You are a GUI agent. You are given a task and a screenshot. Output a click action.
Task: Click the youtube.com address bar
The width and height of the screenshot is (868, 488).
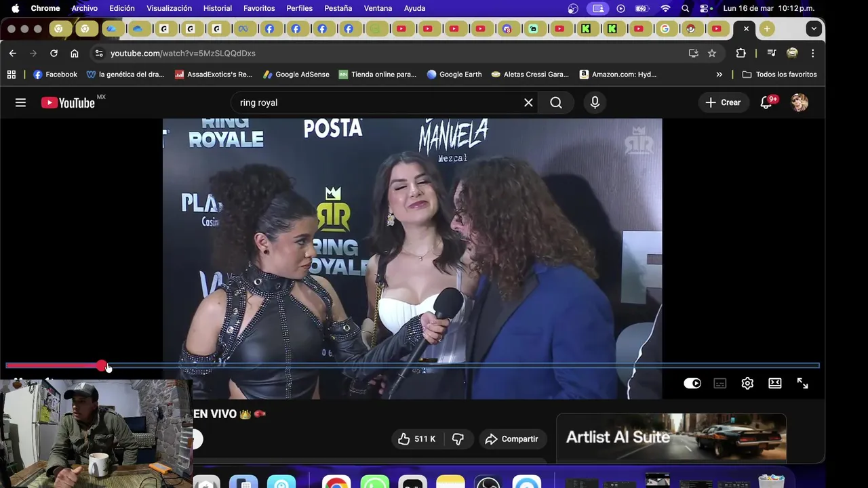[393, 53]
